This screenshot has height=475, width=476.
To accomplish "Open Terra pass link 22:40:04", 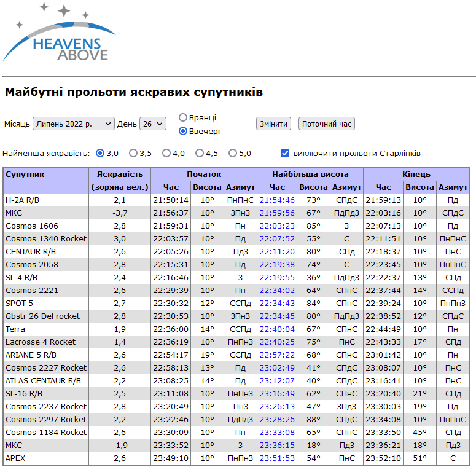I will click(x=277, y=329).
